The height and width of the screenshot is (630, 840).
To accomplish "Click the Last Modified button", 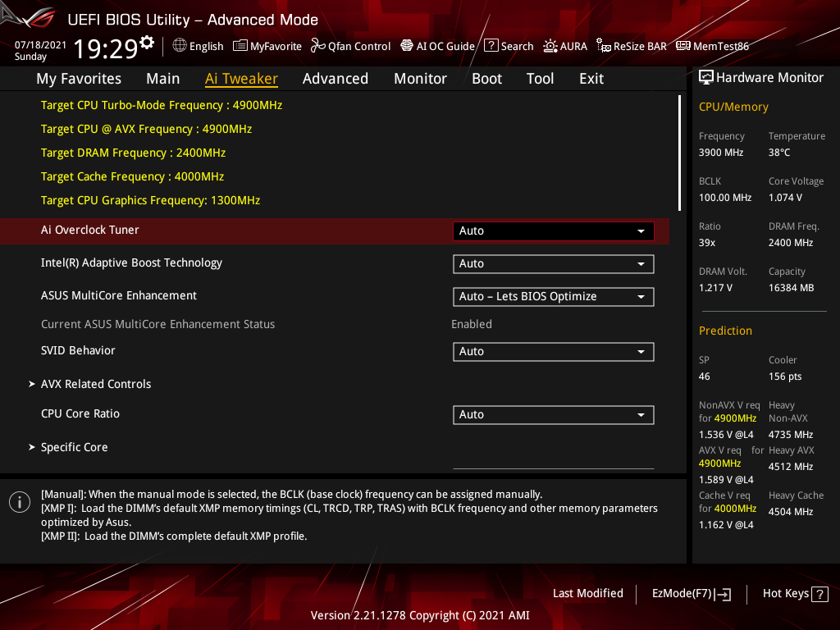I will point(587,593).
